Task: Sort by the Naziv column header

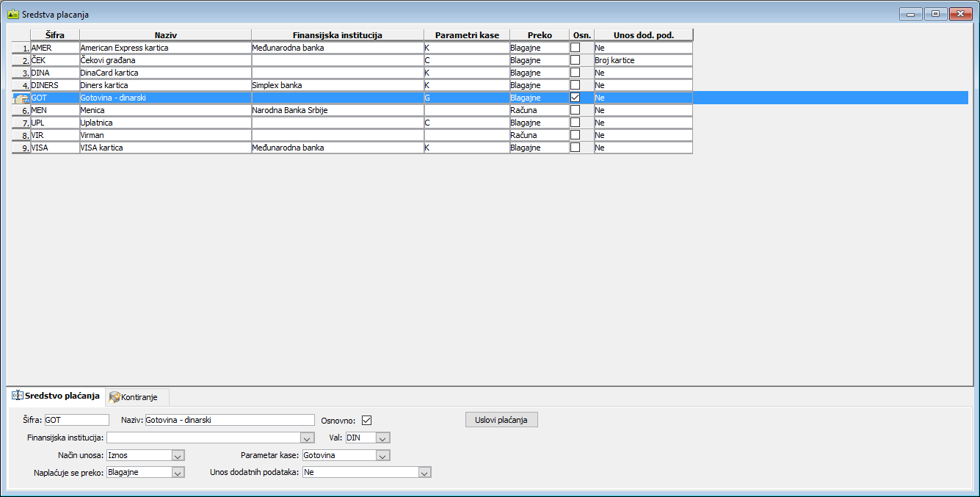Action: tap(165, 35)
